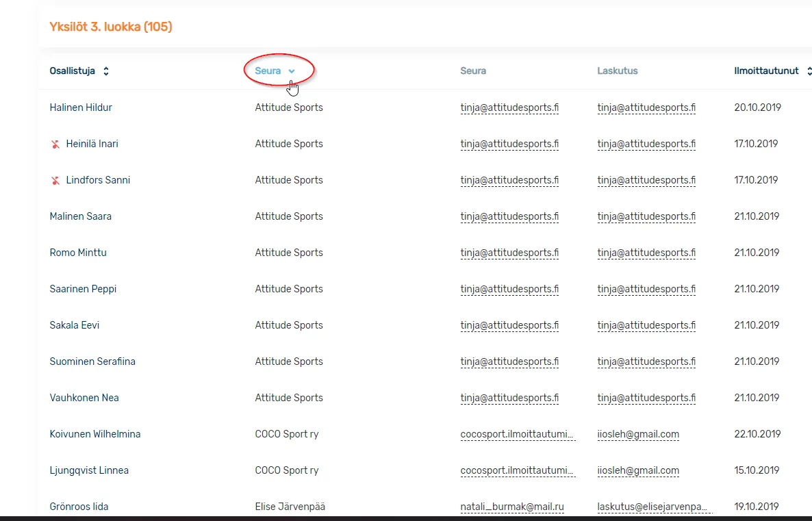Click the Laskutus column header
812x521 pixels.
point(618,71)
